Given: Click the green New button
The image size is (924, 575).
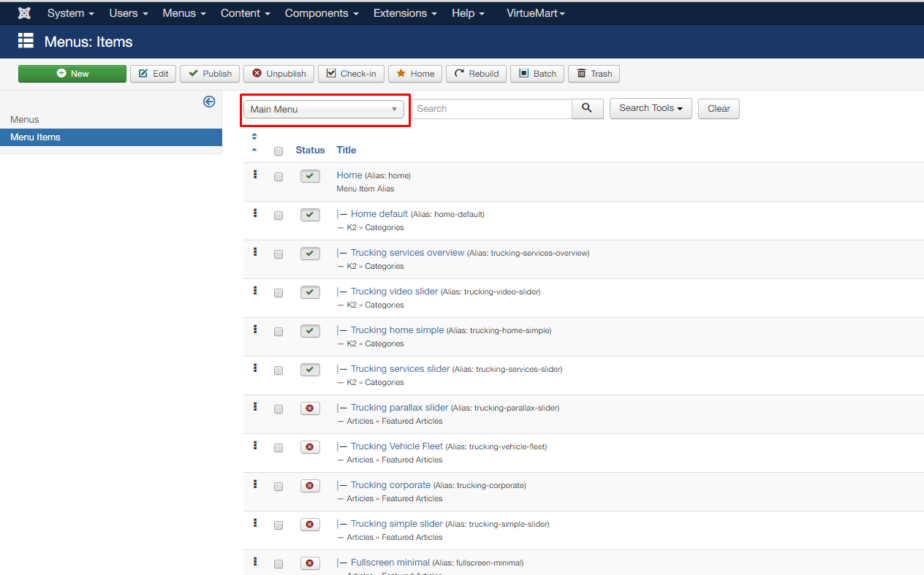Looking at the screenshot, I should pos(72,74).
